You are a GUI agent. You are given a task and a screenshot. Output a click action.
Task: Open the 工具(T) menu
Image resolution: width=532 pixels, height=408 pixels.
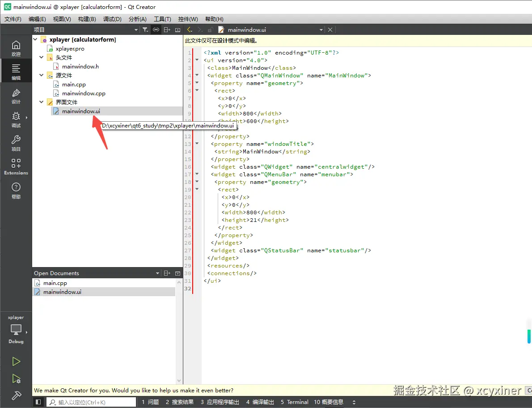(162, 19)
